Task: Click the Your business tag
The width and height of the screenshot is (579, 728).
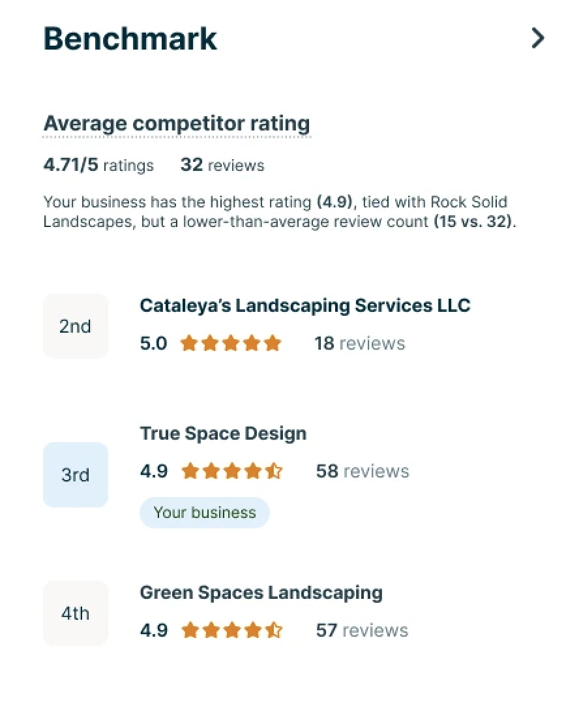Action: (205, 513)
